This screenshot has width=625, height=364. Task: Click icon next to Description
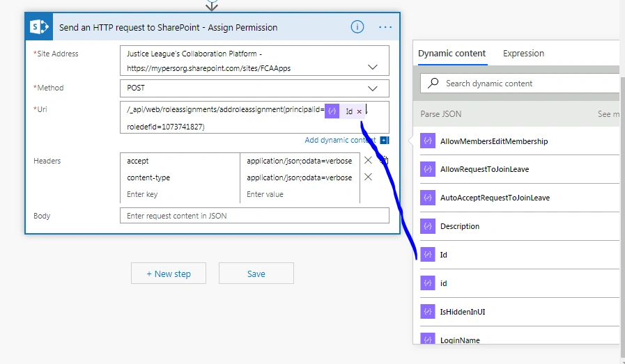click(427, 226)
